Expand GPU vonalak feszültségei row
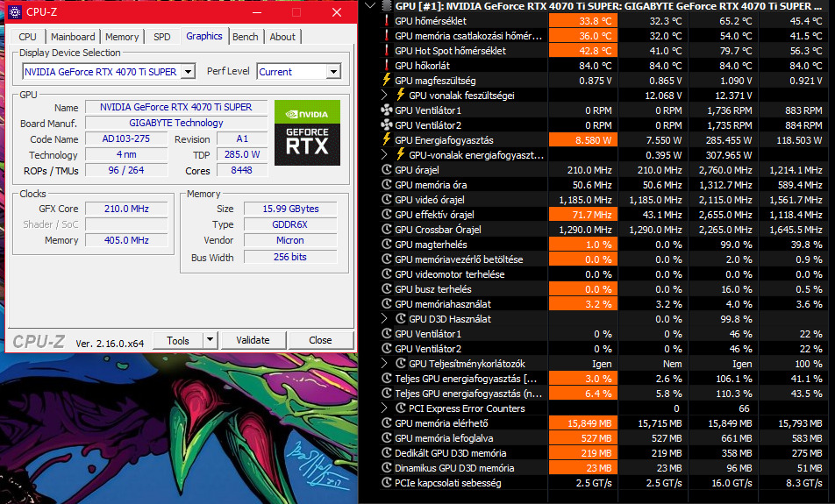 pyautogui.click(x=385, y=96)
